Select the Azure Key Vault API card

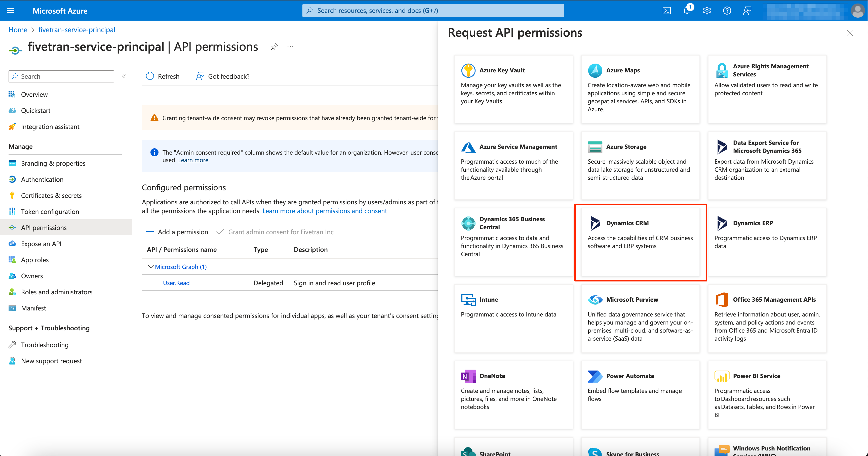click(514, 89)
